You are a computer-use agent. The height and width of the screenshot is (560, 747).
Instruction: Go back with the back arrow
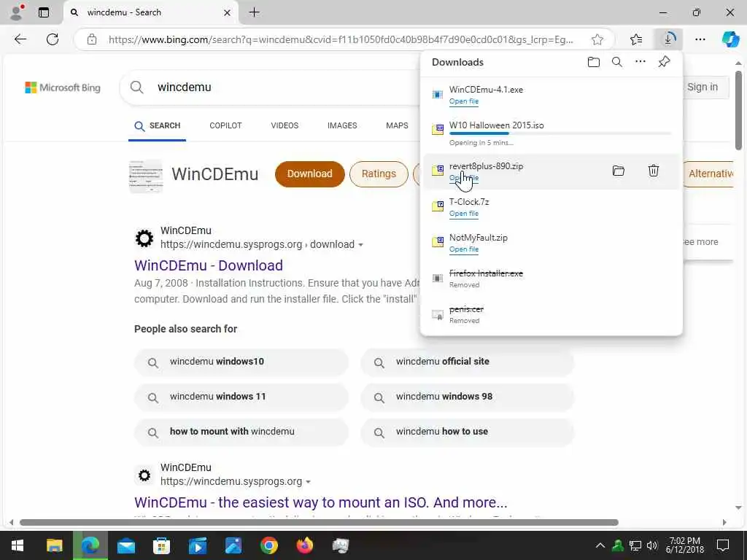(x=20, y=39)
